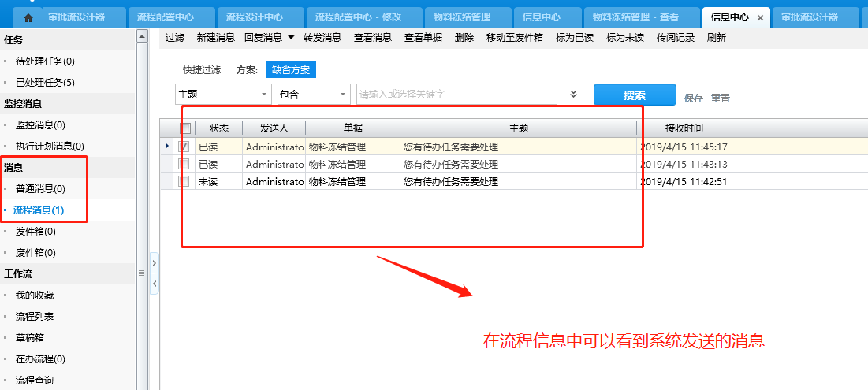Open 废件箱(0) sidebar item

pyautogui.click(x=35, y=253)
